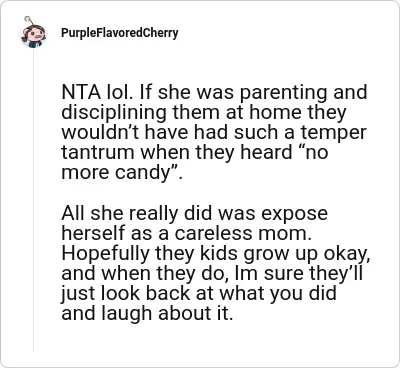
Task: Select the "NTA lol." text at comment start
Action: (x=97, y=93)
